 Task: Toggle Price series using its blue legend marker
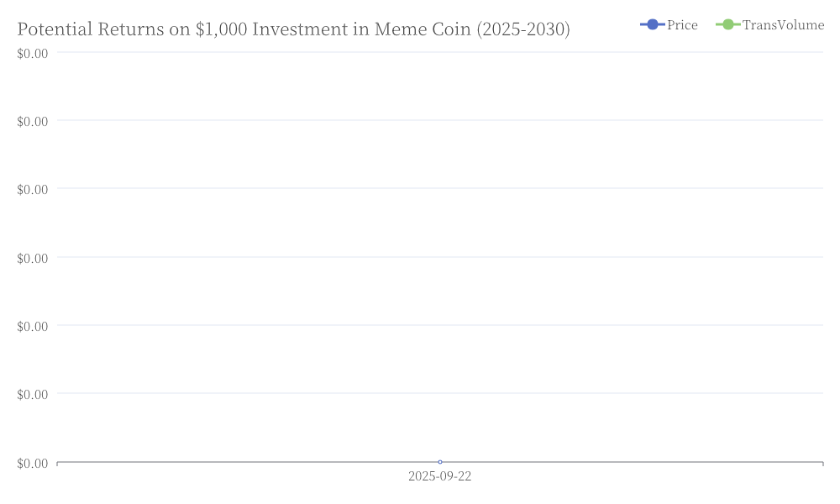[x=653, y=24]
